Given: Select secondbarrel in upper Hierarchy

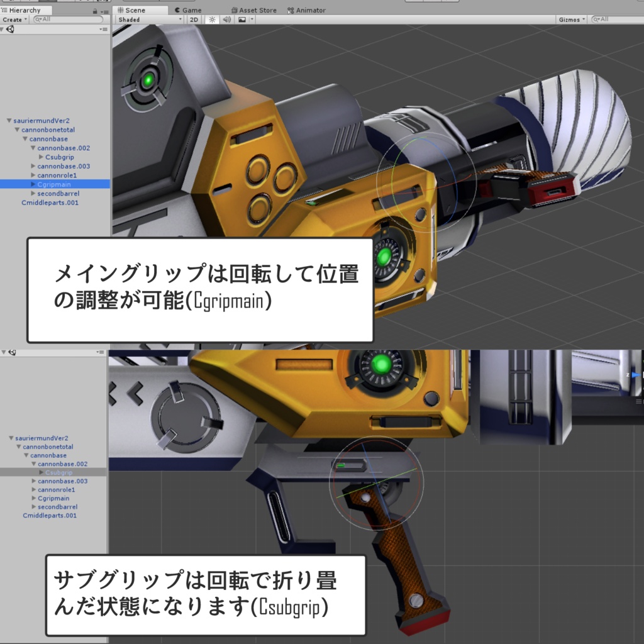Looking at the screenshot, I should click(58, 193).
